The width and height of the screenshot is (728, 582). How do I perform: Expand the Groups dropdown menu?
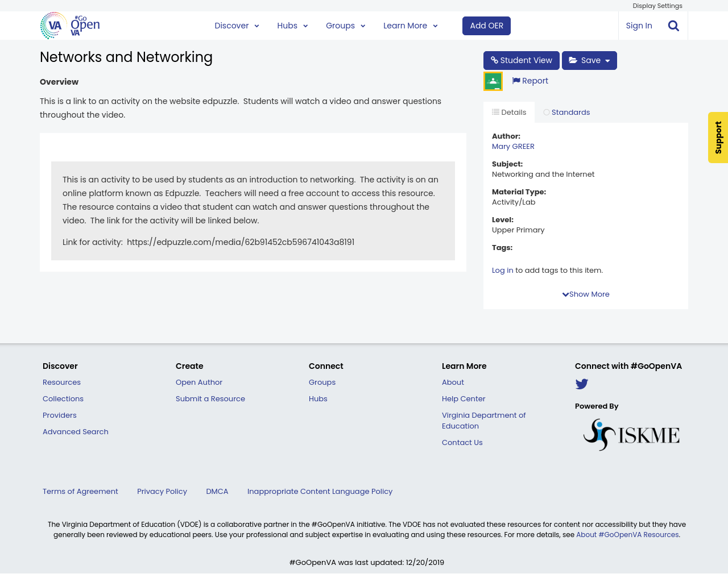tap(346, 26)
